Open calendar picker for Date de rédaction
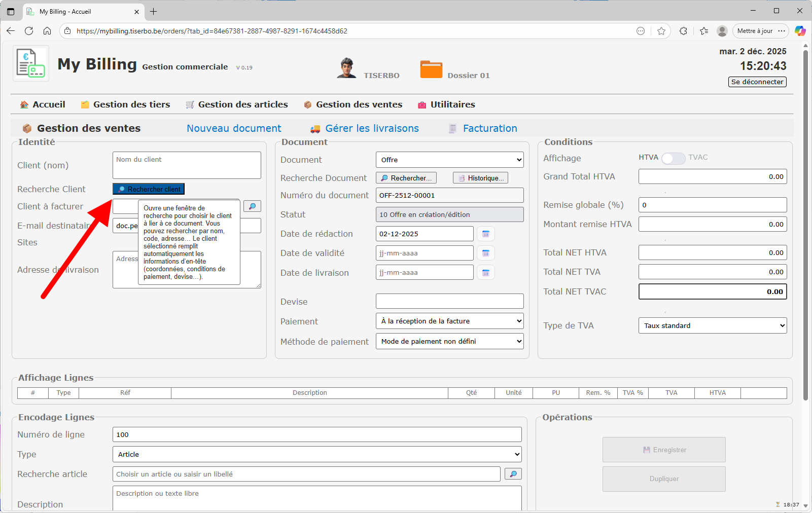This screenshot has height=513, width=812. [485, 234]
